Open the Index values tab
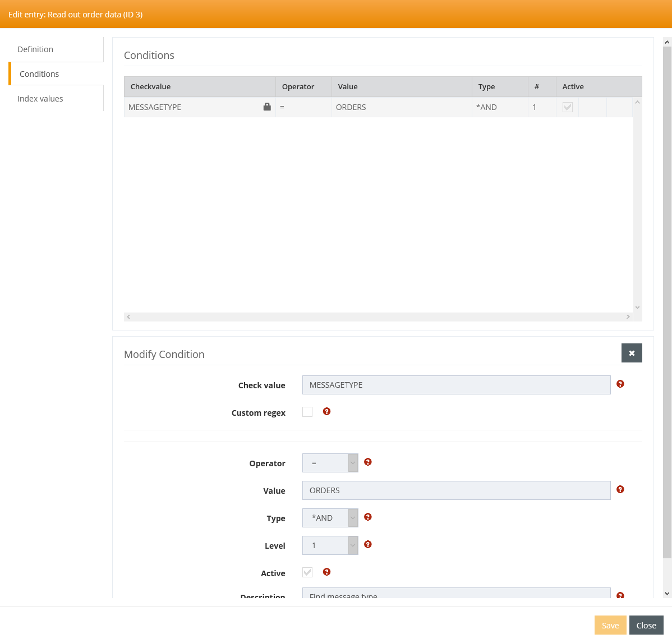Image resolution: width=672 pixels, height=643 pixels. coord(40,99)
